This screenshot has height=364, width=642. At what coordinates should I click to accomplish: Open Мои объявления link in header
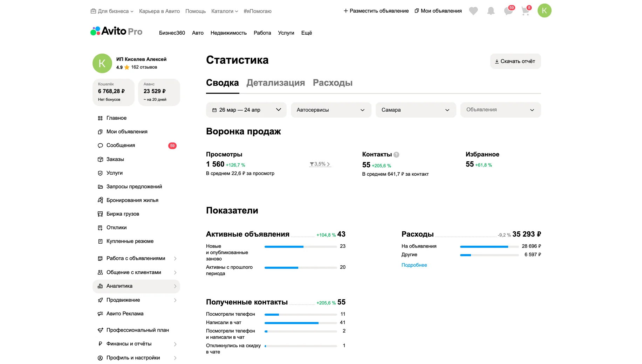[x=438, y=11]
